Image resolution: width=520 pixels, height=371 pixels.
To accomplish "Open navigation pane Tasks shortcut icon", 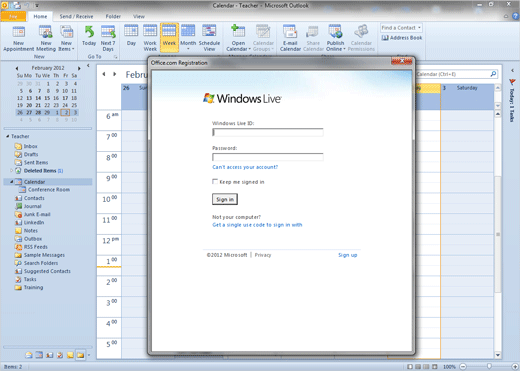I will (60, 355).
